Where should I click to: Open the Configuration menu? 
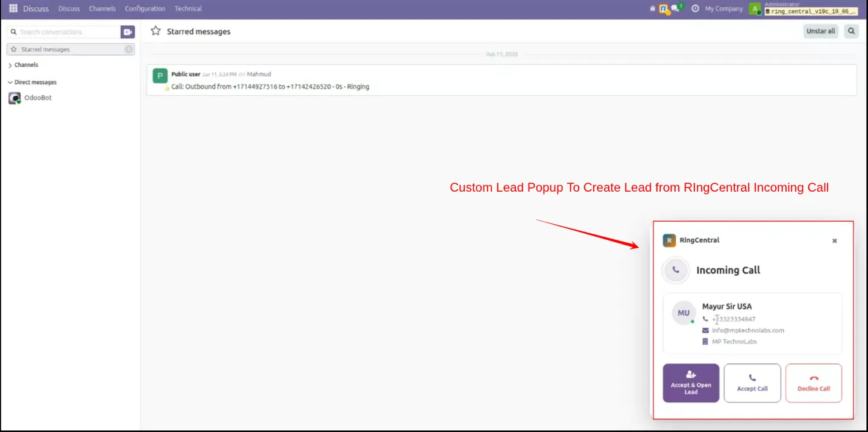145,8
